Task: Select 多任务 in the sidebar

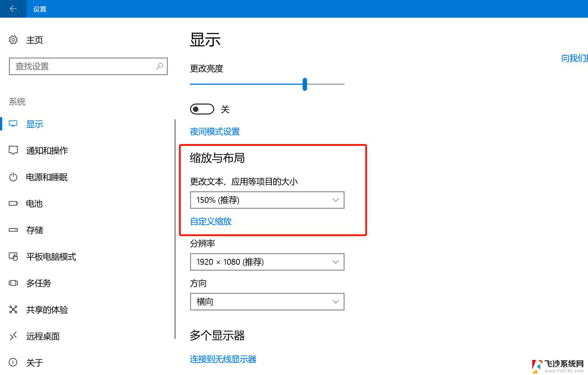Action: point(39,283)
